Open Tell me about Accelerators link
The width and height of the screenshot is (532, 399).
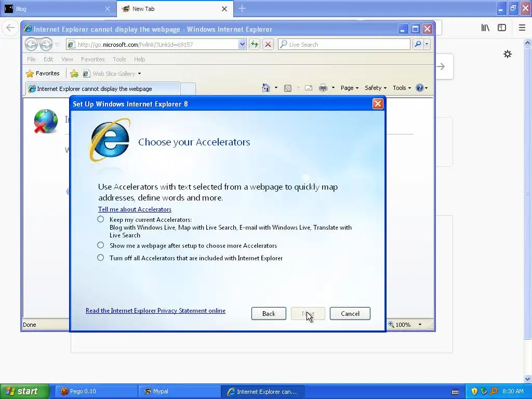(x=135, y=209)
